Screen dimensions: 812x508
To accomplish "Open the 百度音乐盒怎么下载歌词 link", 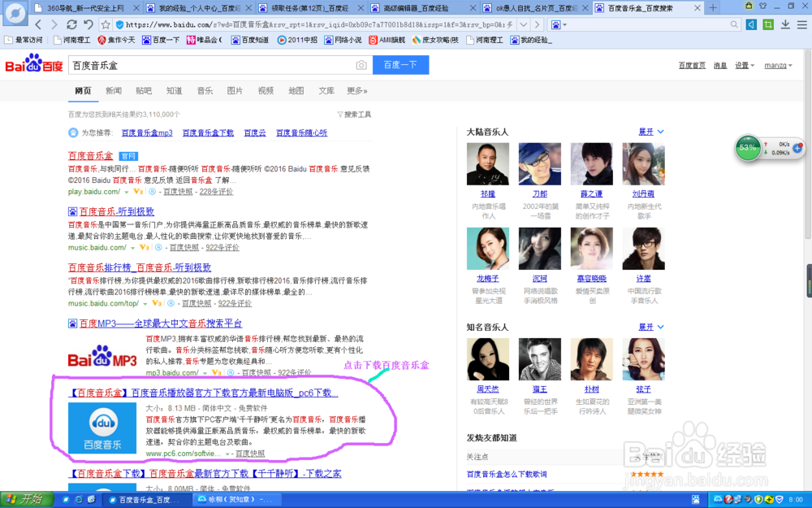I will tap(507, 475).
